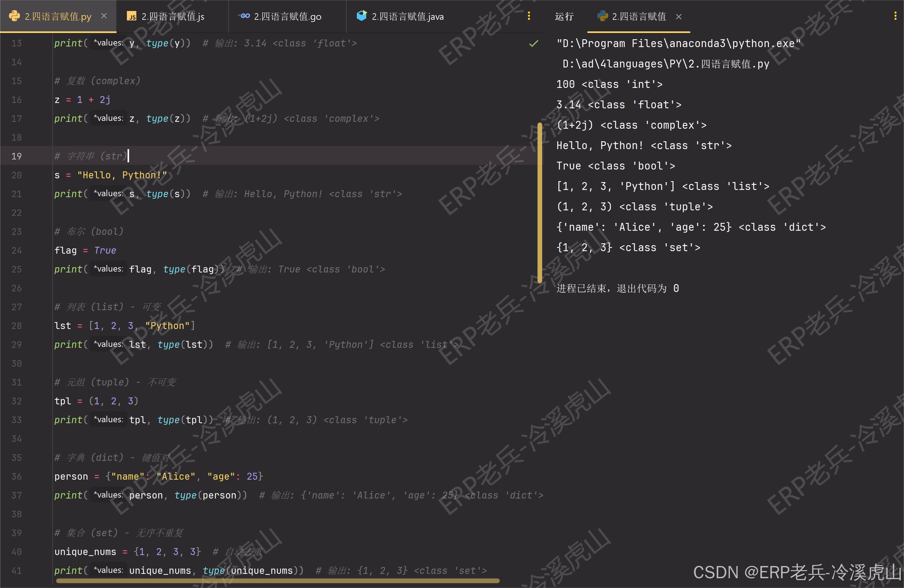Click the tuple output line in the console

(634, 207)
